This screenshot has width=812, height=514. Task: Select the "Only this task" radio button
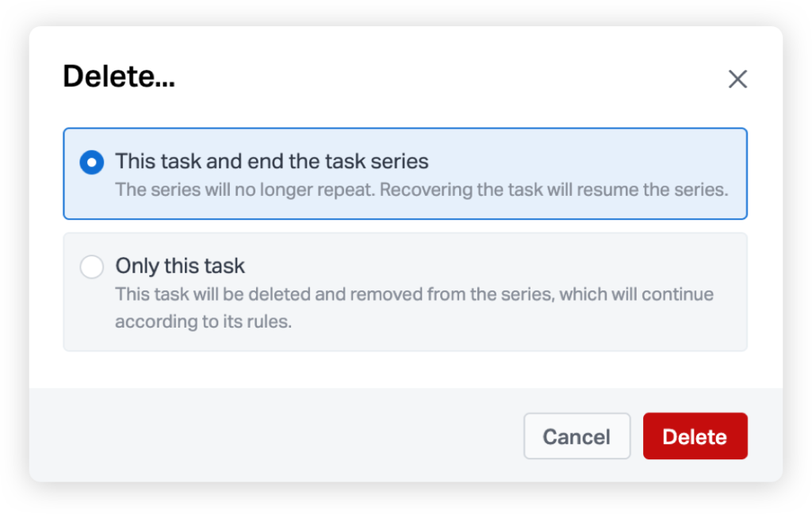(x=92, y=267)
